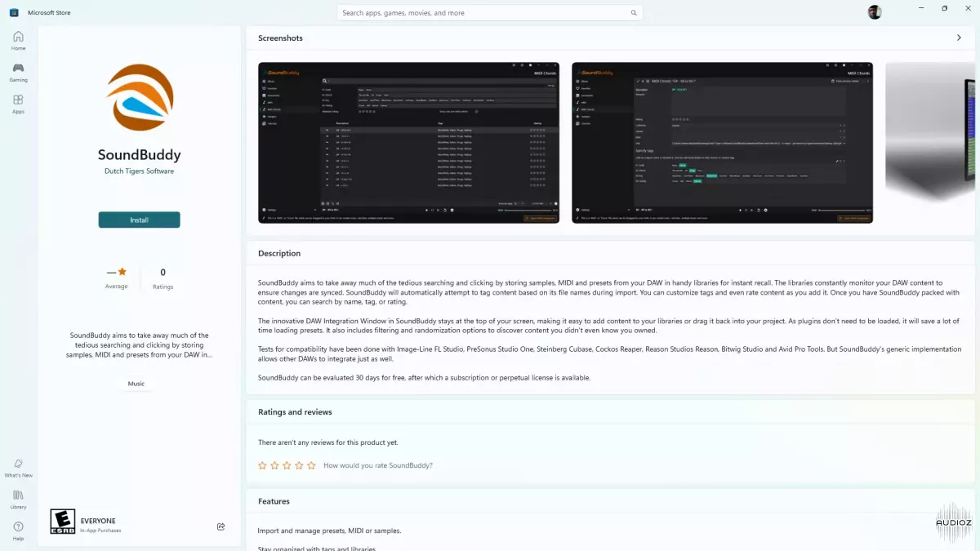Screen dimensions: 980x551
Task: Click "Import and manage presets, MIDI or samples."
Action: coord(329,531)
